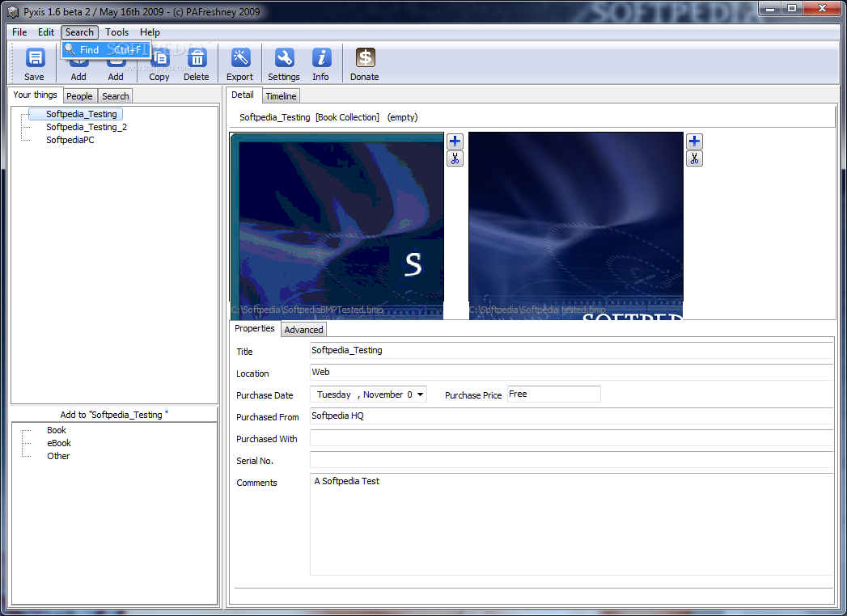
Task: Open the File menu
Action: coord(19,32)
